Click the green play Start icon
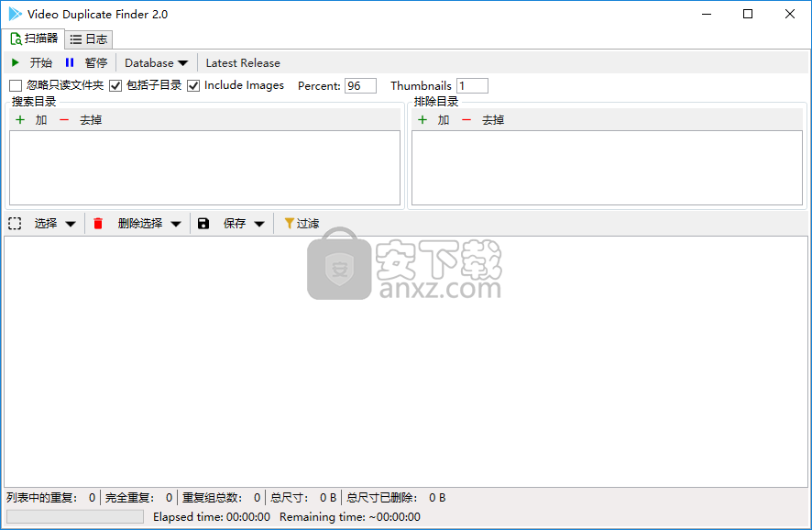812x530 pixels. coord(16,62)
